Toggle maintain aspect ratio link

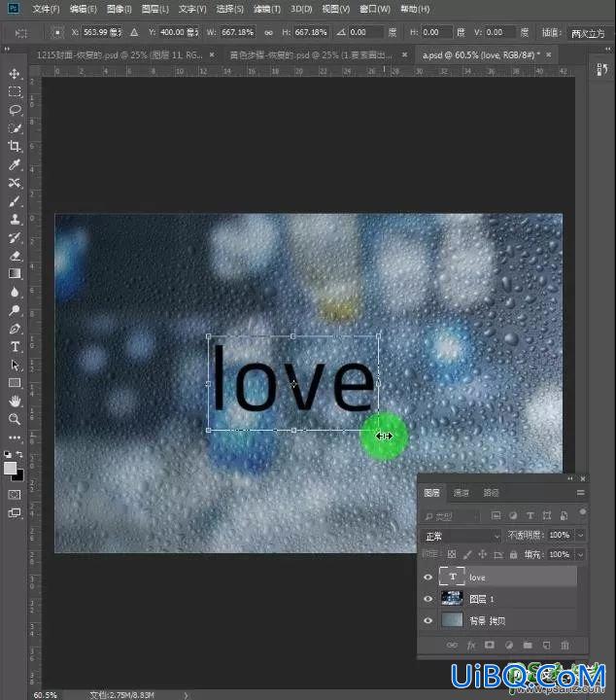point(268,33)
